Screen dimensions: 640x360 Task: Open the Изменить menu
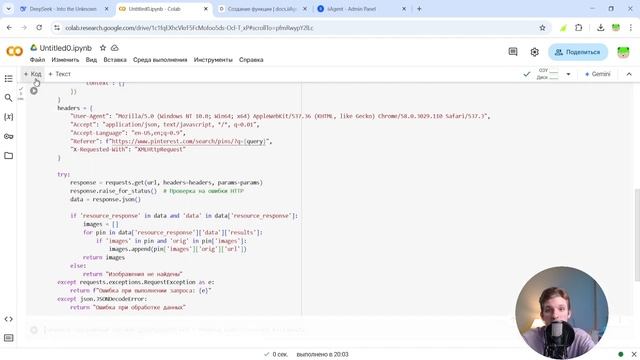pyautogui.click(x=65, y=60)
